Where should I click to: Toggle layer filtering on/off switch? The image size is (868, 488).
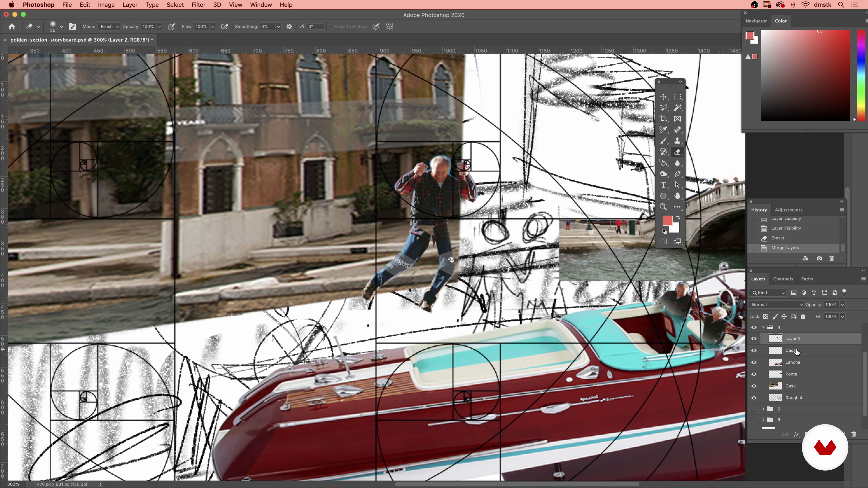844,292
